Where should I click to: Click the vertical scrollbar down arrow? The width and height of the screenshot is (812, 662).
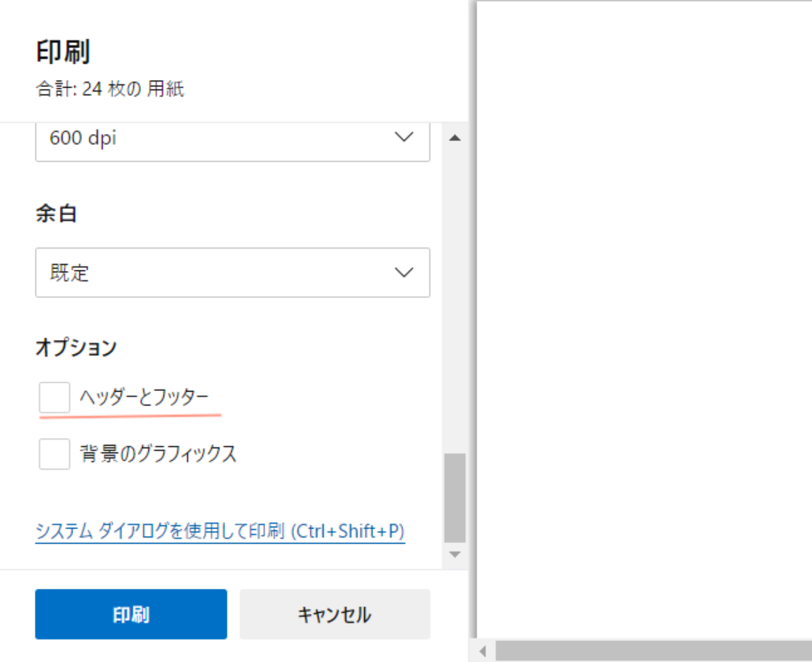455,555
